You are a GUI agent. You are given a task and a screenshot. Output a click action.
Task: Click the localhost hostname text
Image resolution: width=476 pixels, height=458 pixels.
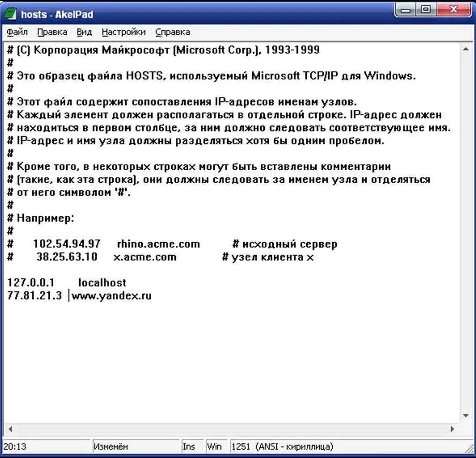[102, 283]
